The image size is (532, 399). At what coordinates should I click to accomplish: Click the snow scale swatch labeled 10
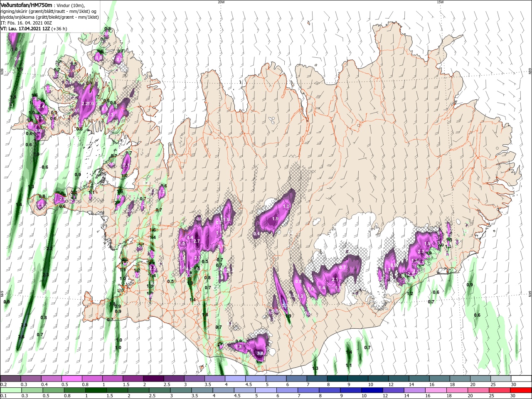378,379
